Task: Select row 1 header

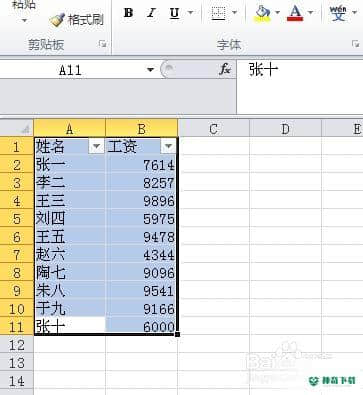Action: point(17,146)
